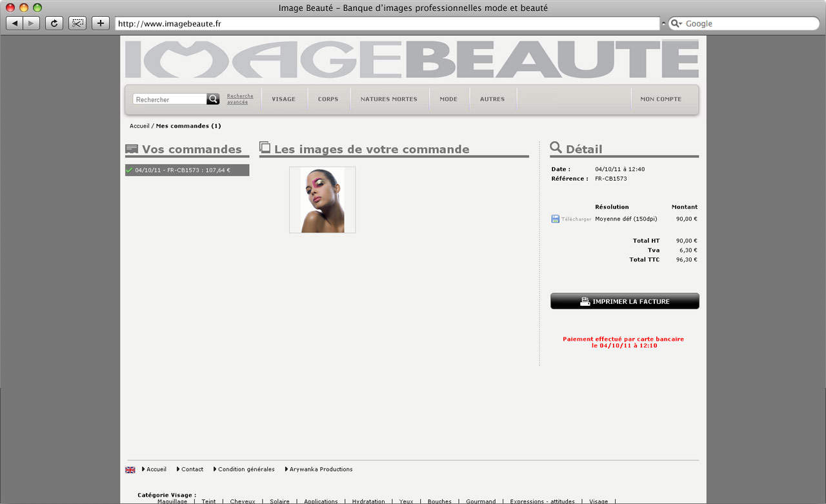This screenshot has height=504, width=826.
Task: Click the IMAGEBEAUTE logo banner
Action: tap(412, 59)
